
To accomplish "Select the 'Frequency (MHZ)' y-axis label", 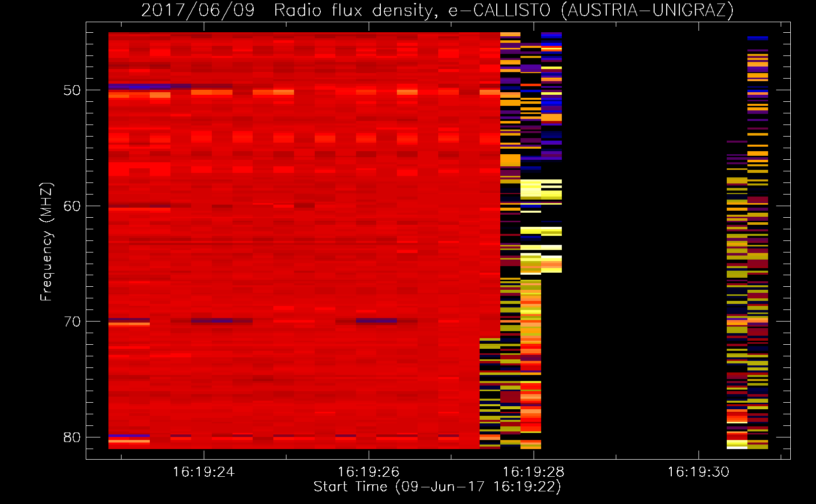I will [x=46, y=242].
